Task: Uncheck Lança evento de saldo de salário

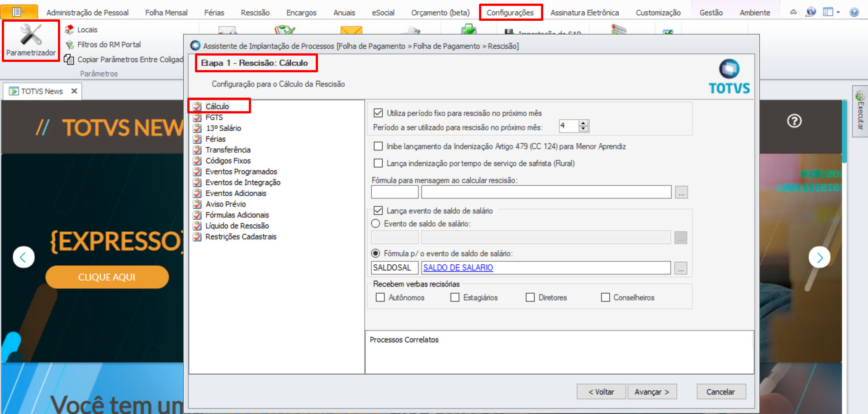Action: click(x=378, y=211)
